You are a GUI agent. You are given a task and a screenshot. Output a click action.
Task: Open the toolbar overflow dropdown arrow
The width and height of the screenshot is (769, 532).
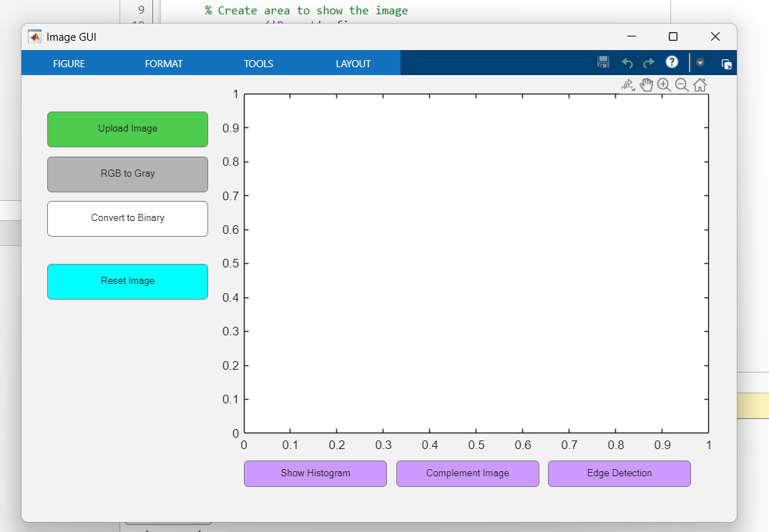700,62
